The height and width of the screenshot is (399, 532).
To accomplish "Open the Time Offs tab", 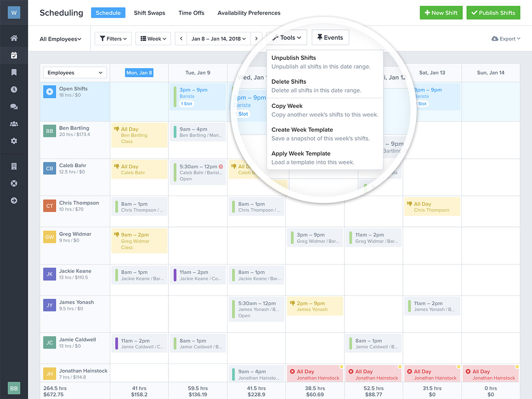I will click(192, 13).
